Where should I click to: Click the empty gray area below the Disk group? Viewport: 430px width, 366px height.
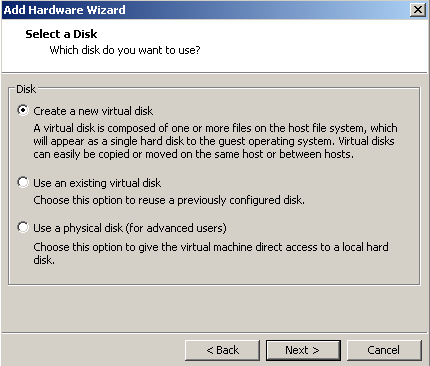coord(214,308)
